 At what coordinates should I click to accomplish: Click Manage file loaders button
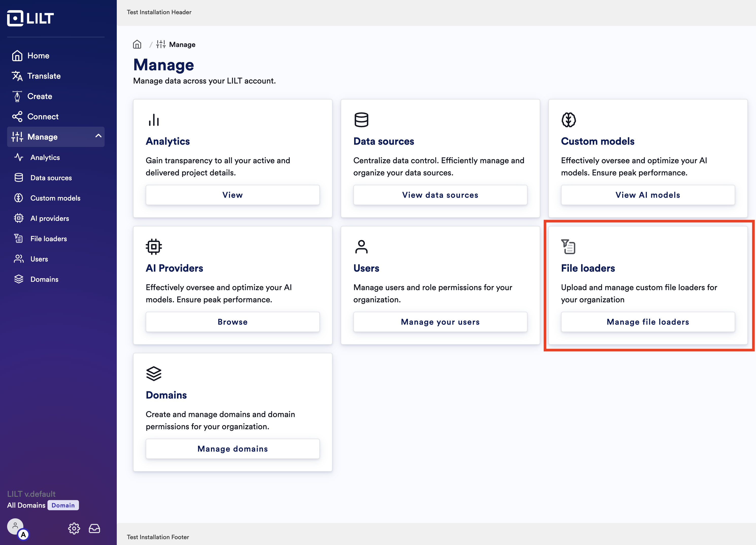pyautogui.click(x=648, y=322)
